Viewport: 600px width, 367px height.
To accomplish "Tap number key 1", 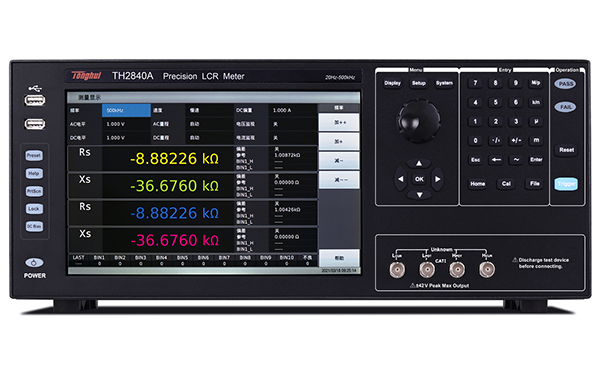I will coord(476,121).
